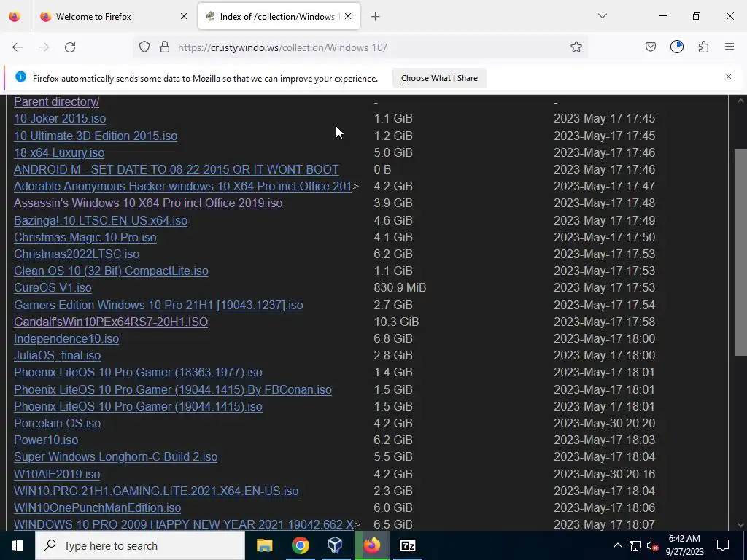747x560 pixels.
Task: Open the Save to Pocket icon
Action: 650,47
